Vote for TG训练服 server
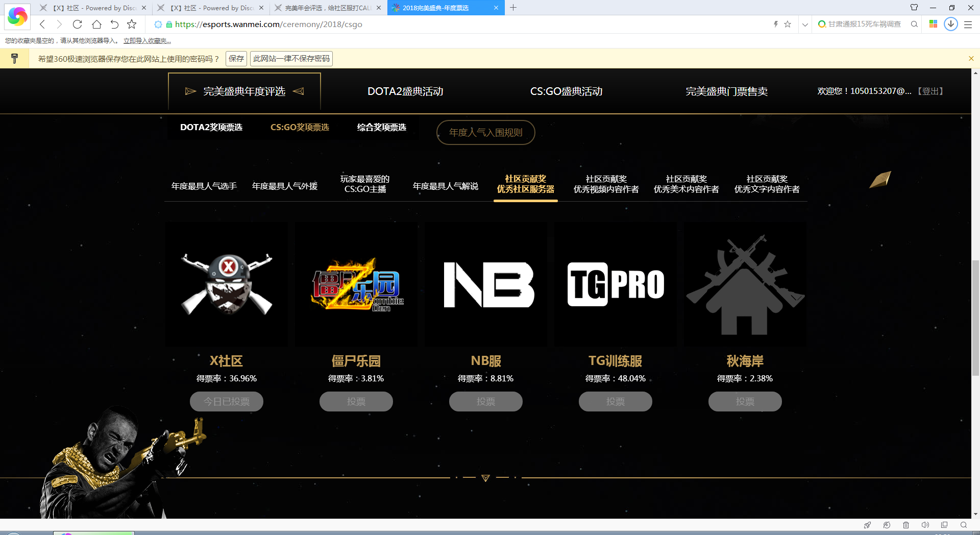Screen dimensions: 980x535 tap(615, 401)
